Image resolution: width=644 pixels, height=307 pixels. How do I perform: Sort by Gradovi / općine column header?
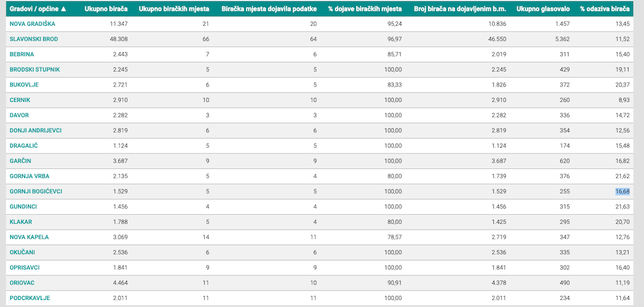(x=38, y=8)
